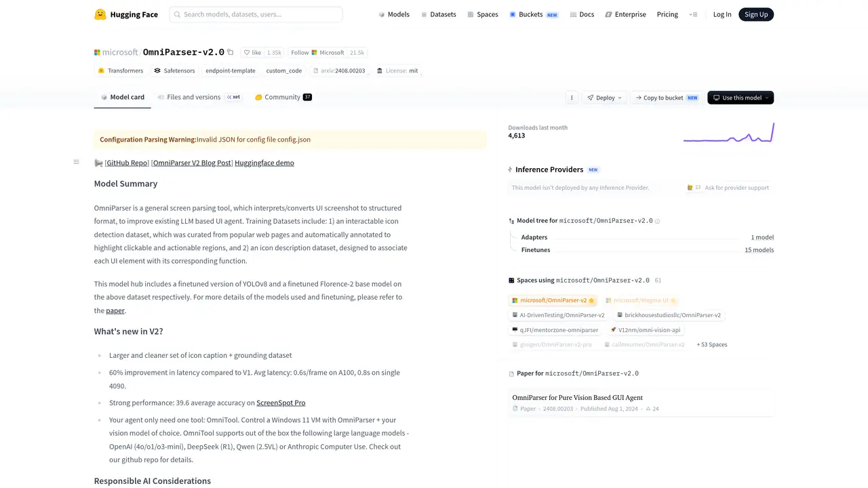This screenshot has height=488, width=868.
Task: Click the Sign Up button
Action: pos(756,14)
